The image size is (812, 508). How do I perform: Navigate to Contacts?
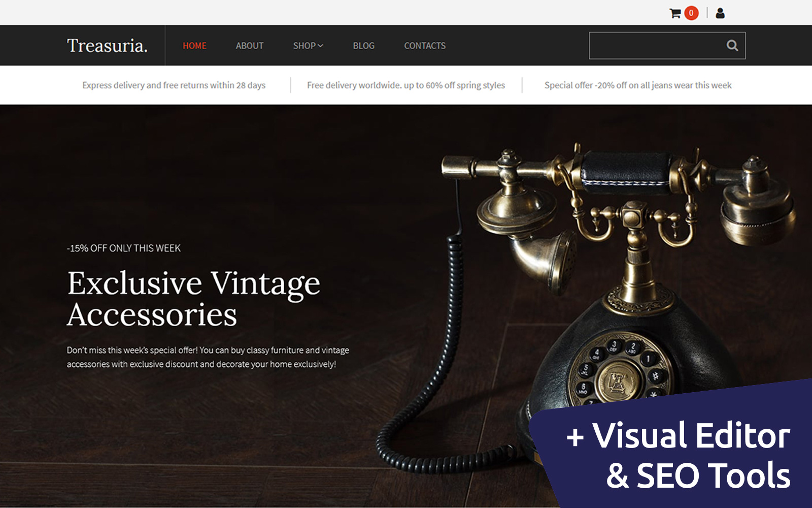click(425, 46)
